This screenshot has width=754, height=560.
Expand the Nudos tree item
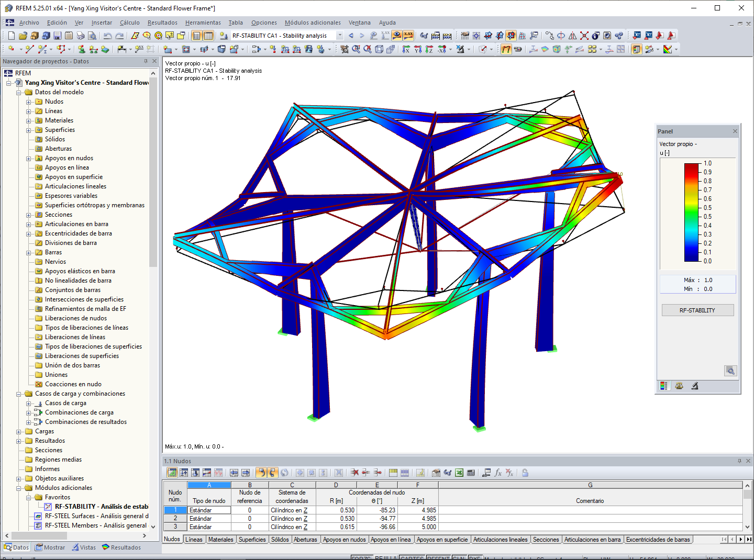(29, 102)
